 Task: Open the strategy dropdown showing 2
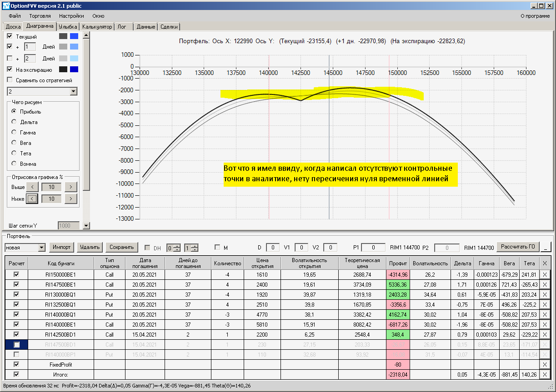(74, 92)
